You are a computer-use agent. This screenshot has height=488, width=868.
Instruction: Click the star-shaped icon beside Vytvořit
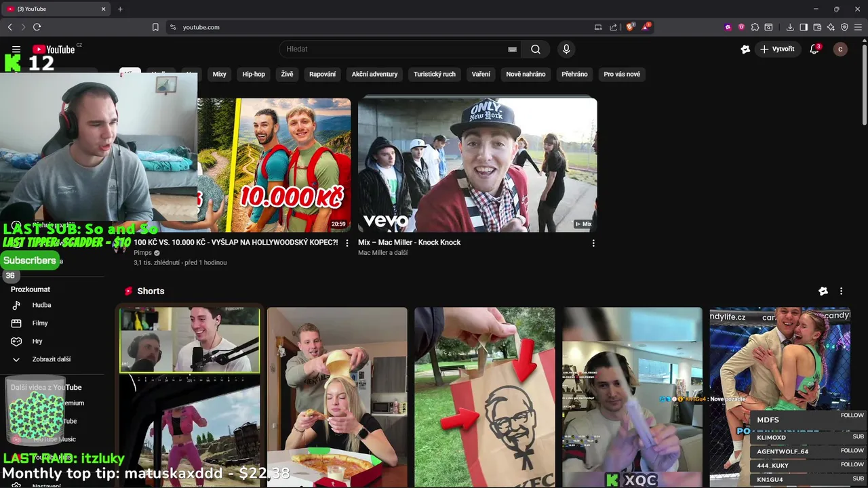(x=745, y=49)
